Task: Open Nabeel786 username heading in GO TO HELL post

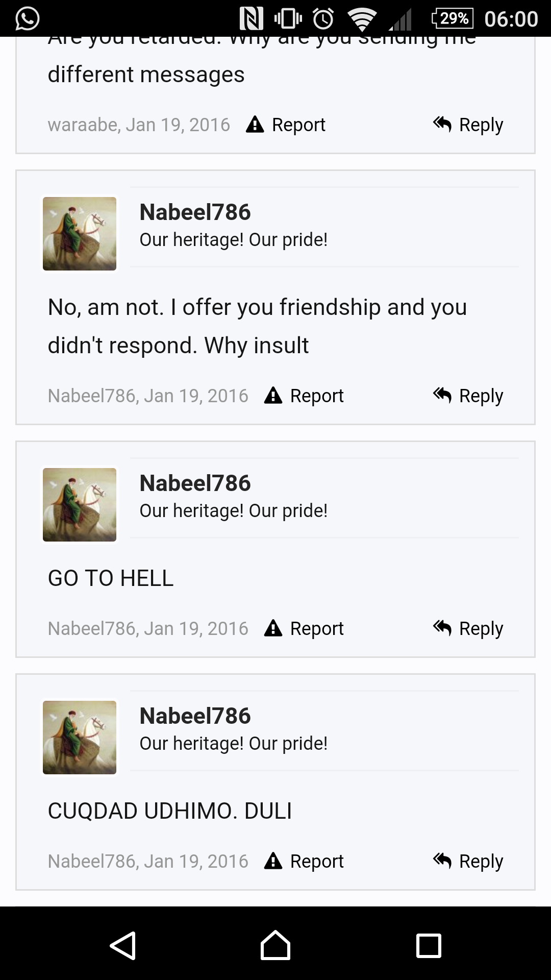Action: pos(195,483)
